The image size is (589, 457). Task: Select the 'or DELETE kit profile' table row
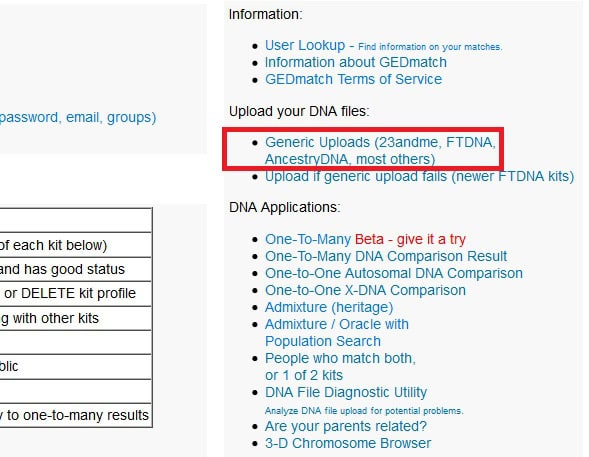[76, 294]
